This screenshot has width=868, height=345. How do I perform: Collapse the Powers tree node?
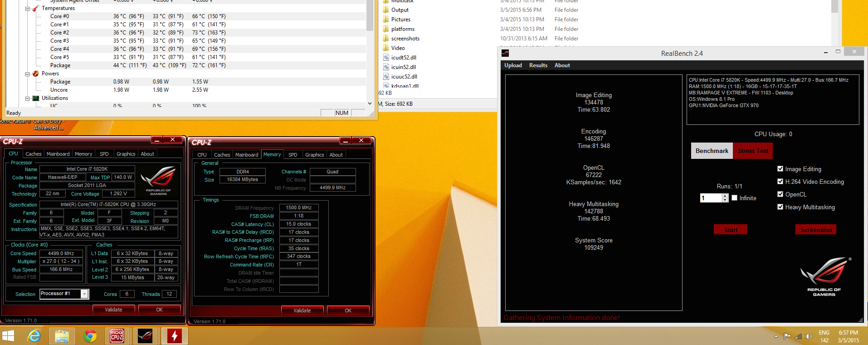tap(28, 74)
